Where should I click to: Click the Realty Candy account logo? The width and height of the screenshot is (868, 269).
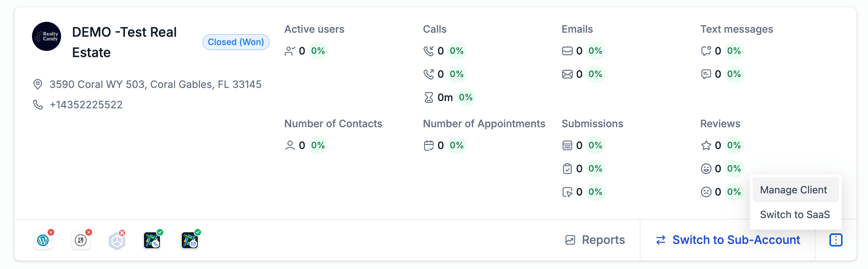[x=47, y=36]
